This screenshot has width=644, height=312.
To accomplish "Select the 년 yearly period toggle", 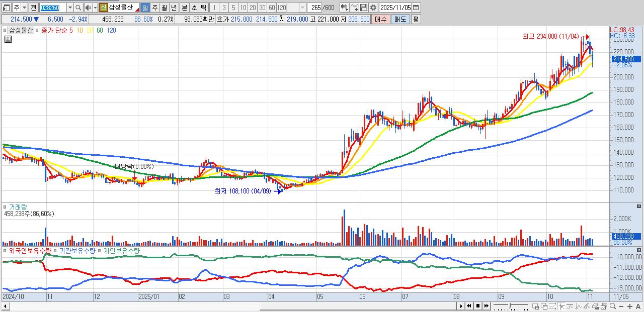I will (174, 8).
